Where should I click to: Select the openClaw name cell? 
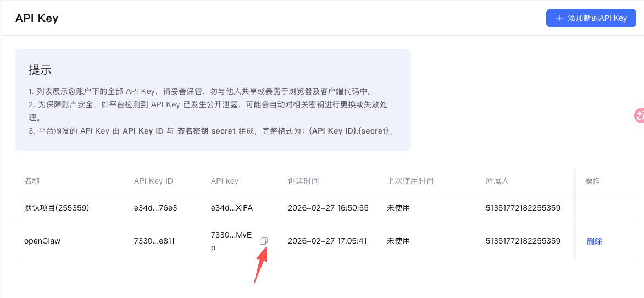coord(42,241)
